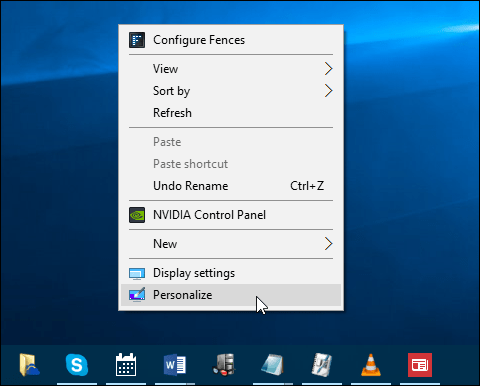Click the Sort by menu label
The height and width of the screenshot is (386, 480).
172,91
